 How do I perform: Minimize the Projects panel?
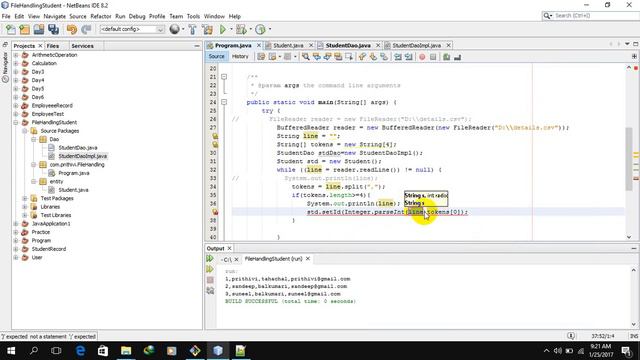[x=197, y=46]
